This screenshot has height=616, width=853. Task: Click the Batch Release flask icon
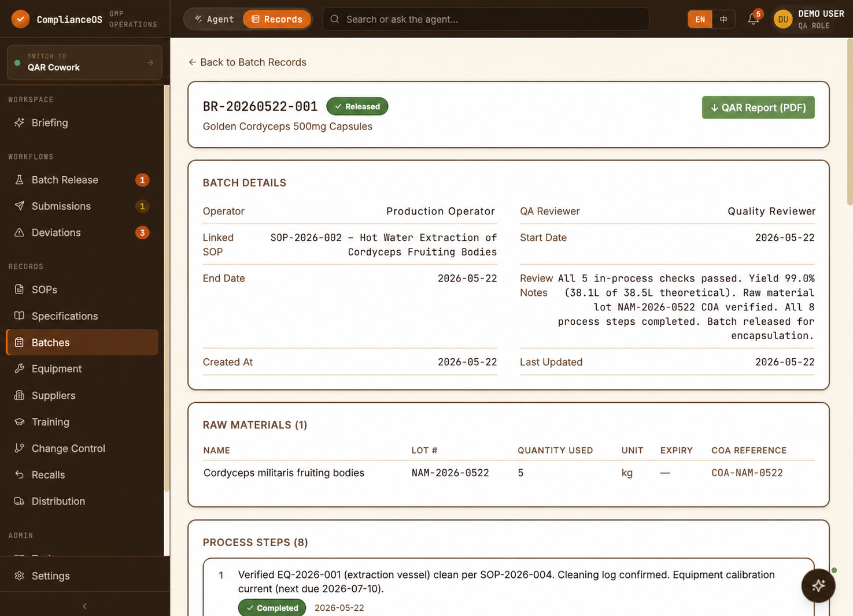tap(19, 180)
